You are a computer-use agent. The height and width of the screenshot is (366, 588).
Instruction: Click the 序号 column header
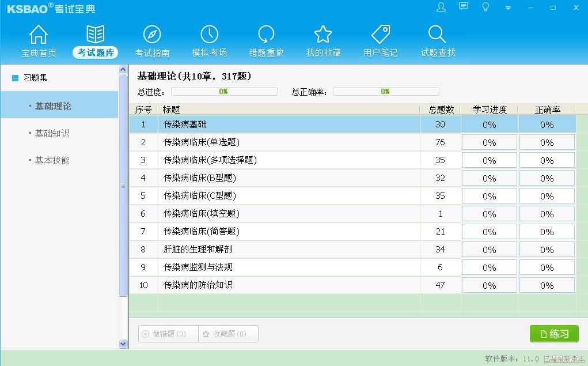143,110
